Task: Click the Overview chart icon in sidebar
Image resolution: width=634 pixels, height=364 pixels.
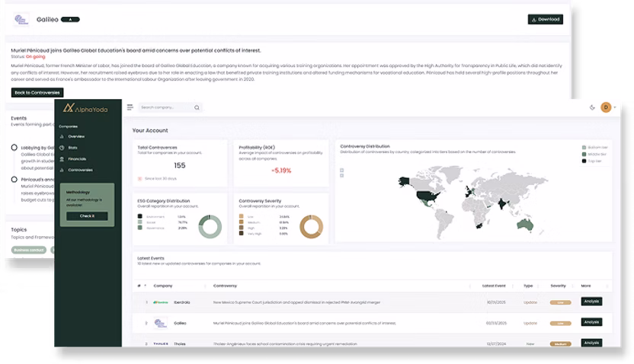Action: coord(62,136)
